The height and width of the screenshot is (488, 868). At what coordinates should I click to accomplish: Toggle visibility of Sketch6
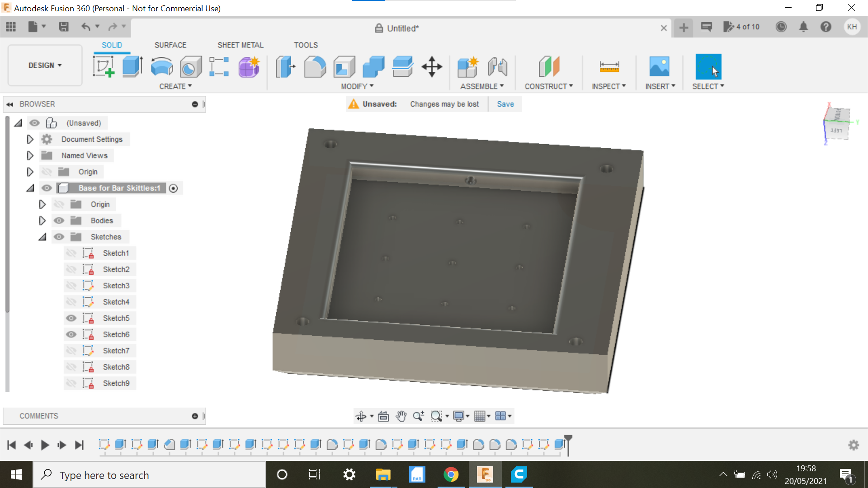point(71,334)
